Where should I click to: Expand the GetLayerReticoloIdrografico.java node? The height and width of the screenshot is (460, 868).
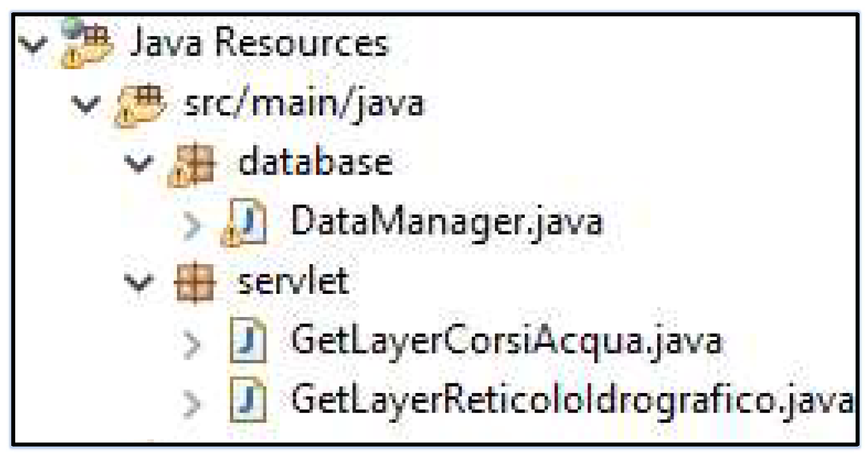coord(192,403)
